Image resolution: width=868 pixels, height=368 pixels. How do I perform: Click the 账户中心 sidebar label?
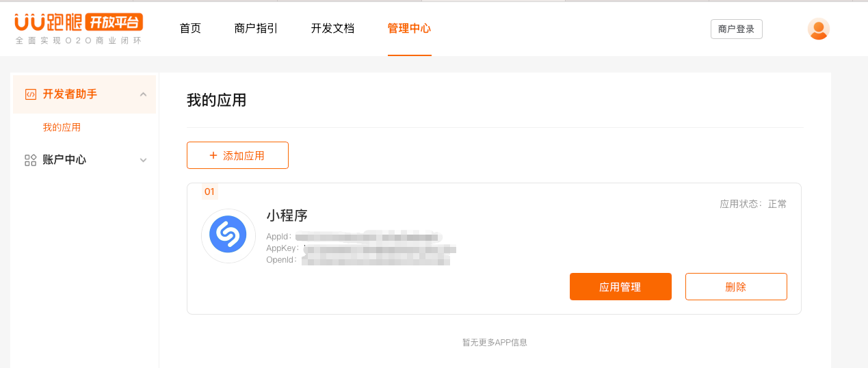coord(64,160)
